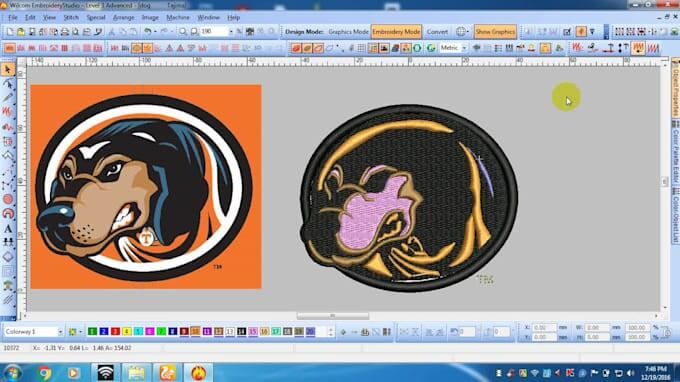Open Chrome from the taskbar
This screenshot has width=680, height=382.
click(44, 372)
